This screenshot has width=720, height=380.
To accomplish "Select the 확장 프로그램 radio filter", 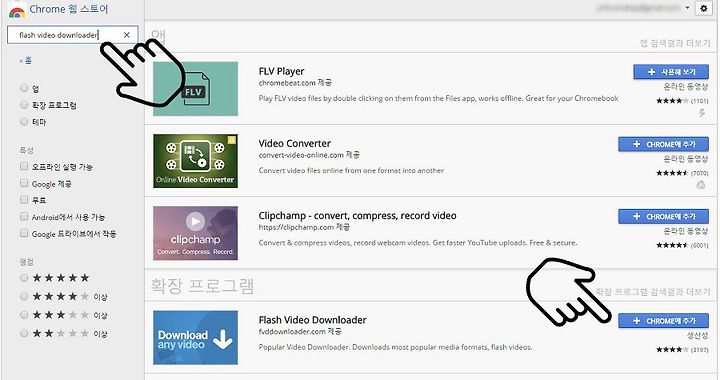I will click(24, 105).
